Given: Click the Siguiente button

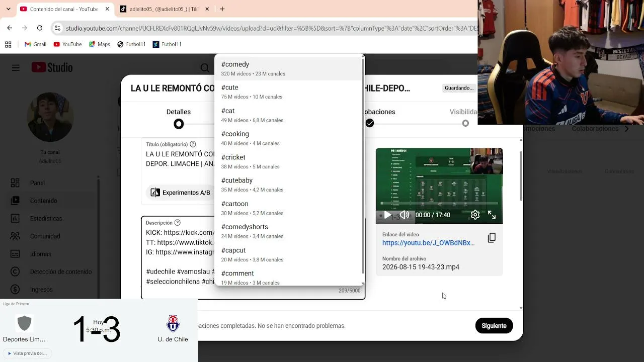Looking at the screenshot, I should (494, 326).
